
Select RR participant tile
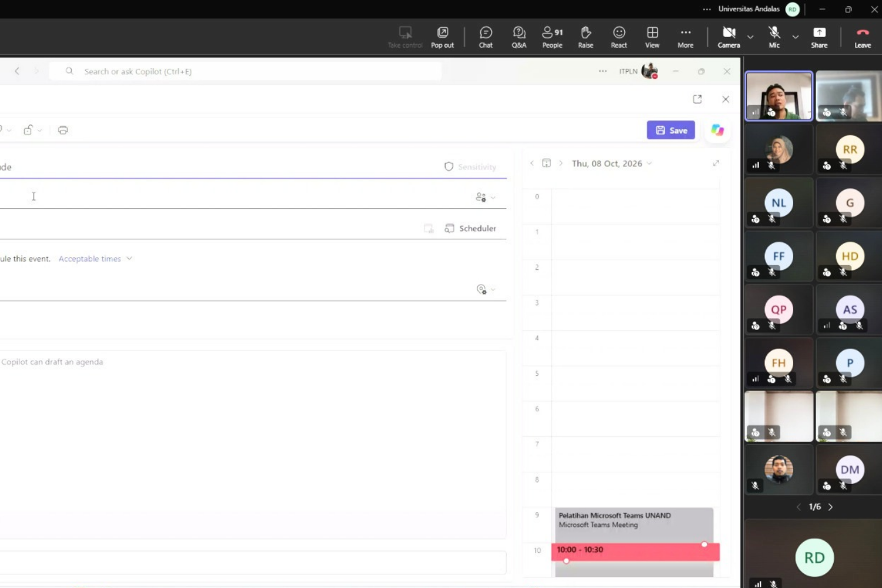(x=849, y=150)
